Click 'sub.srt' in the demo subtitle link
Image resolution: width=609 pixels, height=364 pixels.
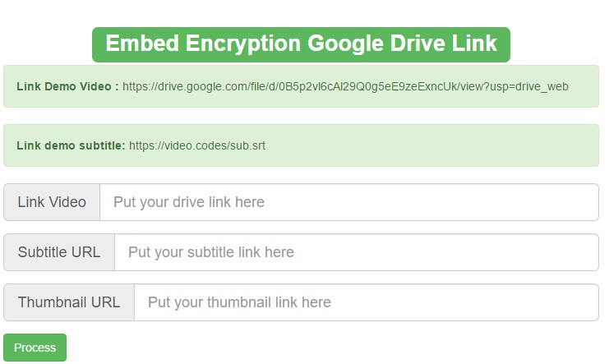click(247, 146)
